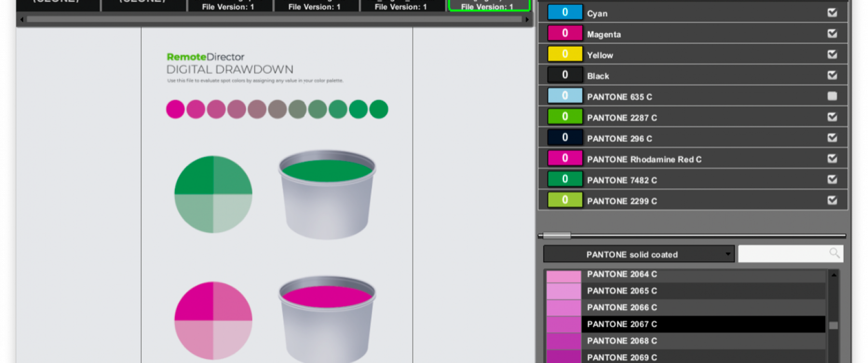Click the magnifier icon in the Pantone search box

[x=834, y=253]
